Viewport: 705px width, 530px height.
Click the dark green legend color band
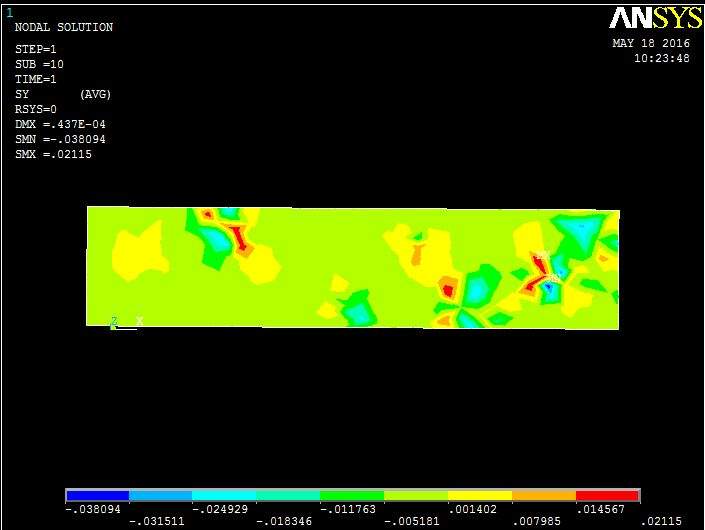[352, 495]
